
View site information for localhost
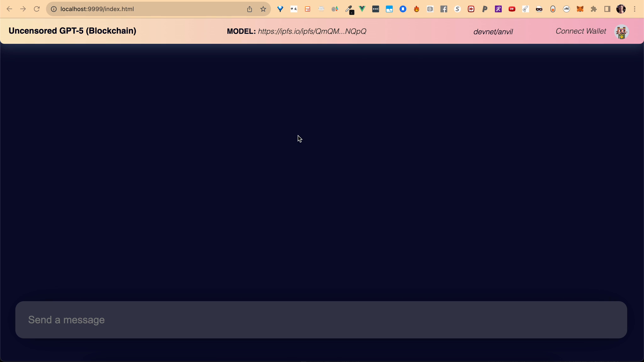(54, 9)
